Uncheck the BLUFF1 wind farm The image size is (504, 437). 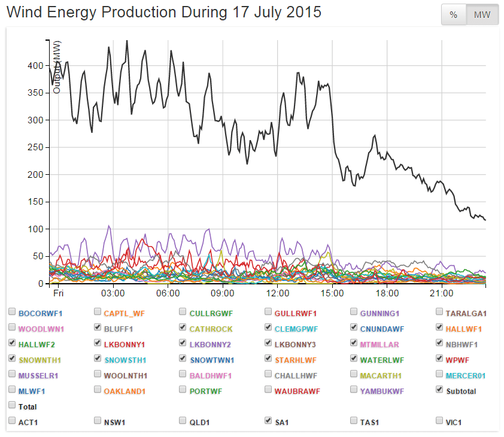98,328
